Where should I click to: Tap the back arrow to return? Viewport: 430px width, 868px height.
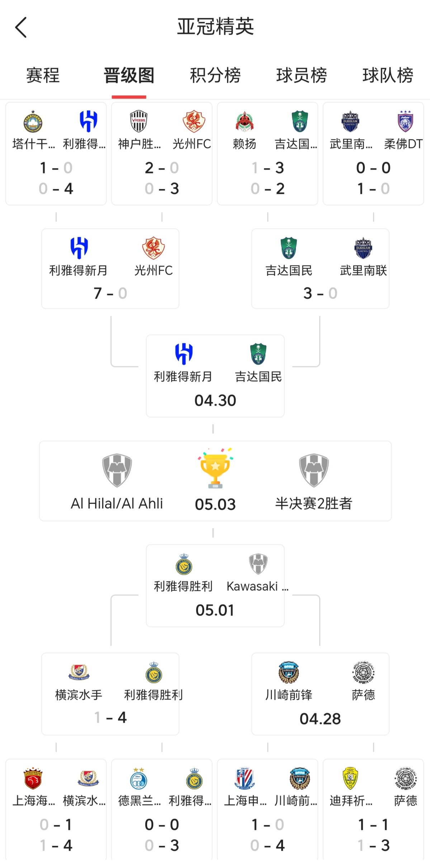(x=20, y=27)
